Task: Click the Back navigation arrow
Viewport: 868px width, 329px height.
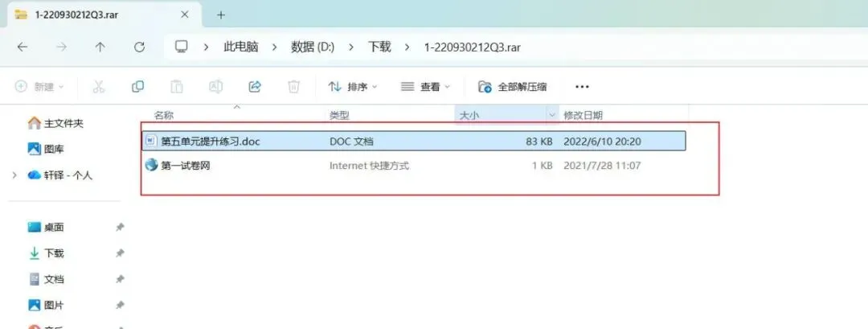Action: (x=23, y=47)
